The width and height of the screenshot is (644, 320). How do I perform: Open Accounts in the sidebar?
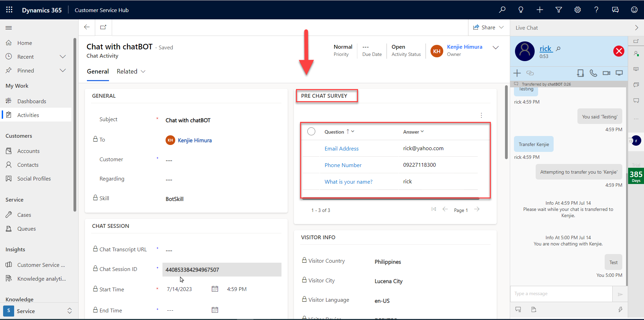(x=28, y=151)
